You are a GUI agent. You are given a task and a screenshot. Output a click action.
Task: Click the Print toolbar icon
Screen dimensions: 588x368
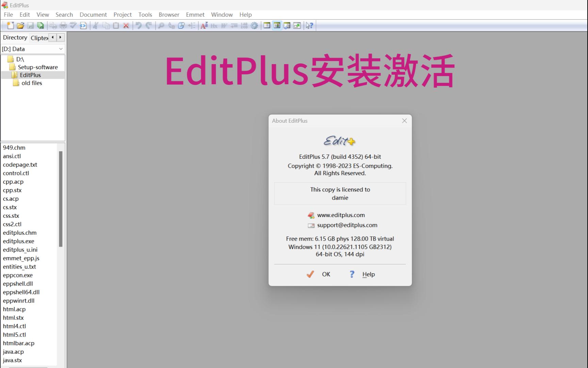coord(63,26)
